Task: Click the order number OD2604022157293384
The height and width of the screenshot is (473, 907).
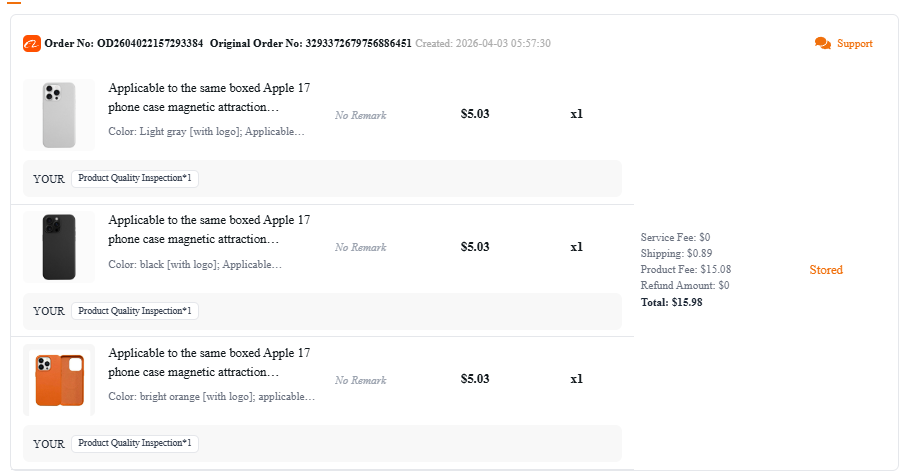Action: click(150, 43)
